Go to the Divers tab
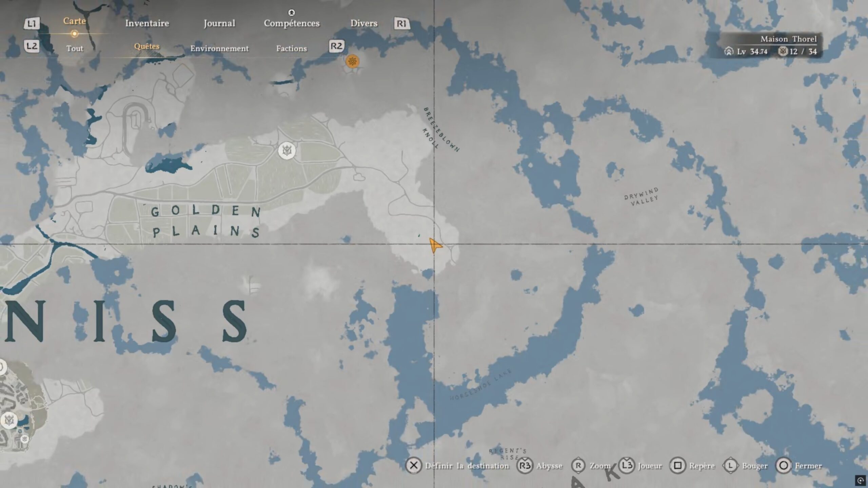 [364, 23]
